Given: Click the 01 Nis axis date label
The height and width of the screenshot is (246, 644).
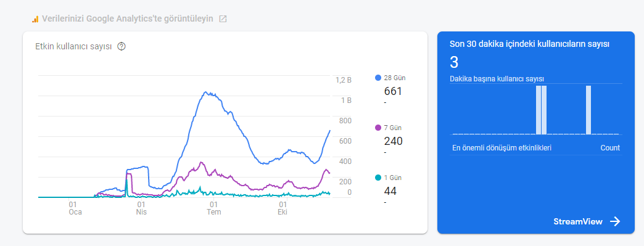Looking at the screenshot, I should point(141,208).
